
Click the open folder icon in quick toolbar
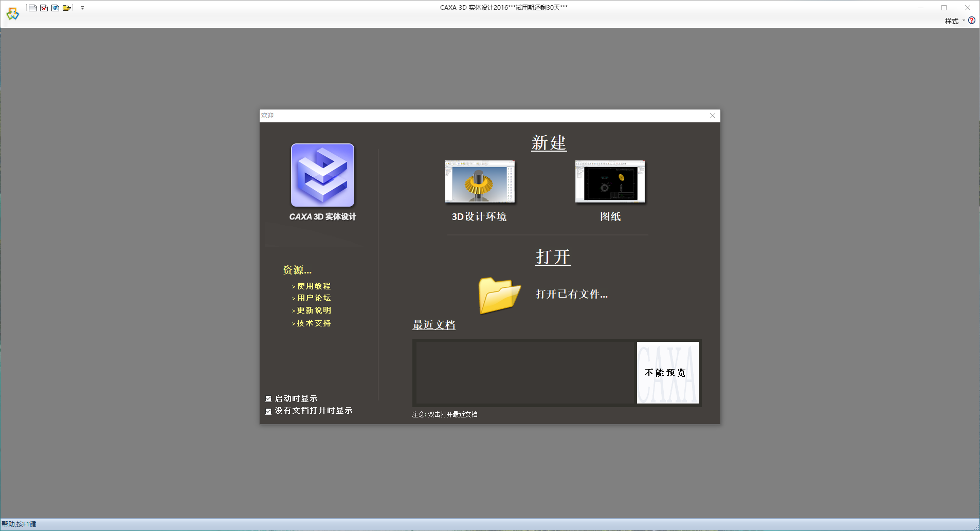[67, 8]
